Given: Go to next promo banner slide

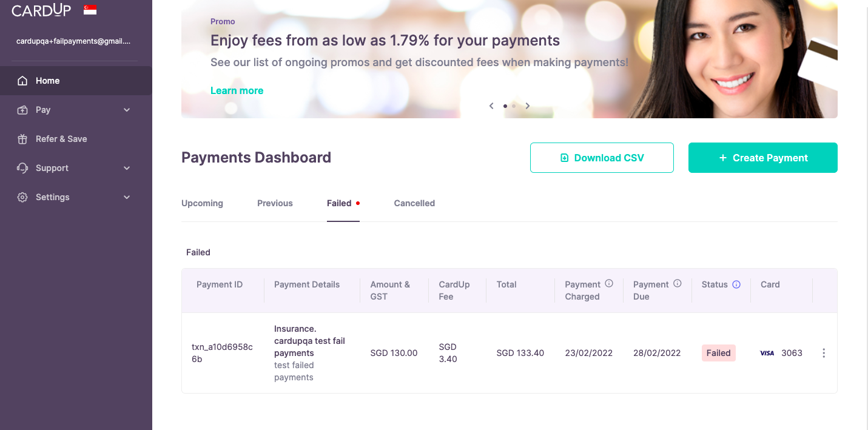Looking at the screenshot, I should [x=528, y=106].
